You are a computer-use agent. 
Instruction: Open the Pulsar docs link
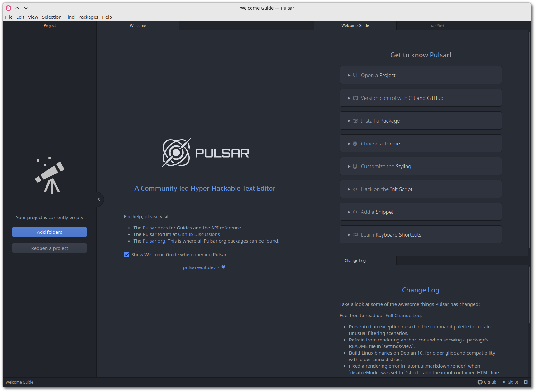[x=155, y=228]
